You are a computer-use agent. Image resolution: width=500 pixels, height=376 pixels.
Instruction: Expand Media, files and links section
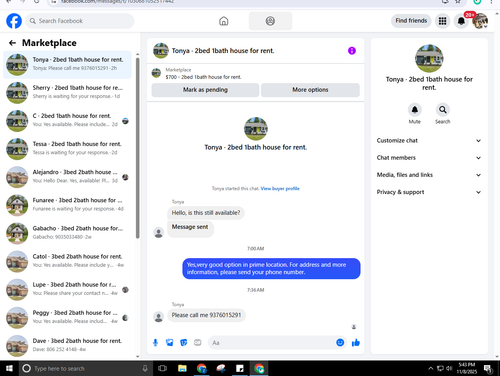[x=429, y=175]
